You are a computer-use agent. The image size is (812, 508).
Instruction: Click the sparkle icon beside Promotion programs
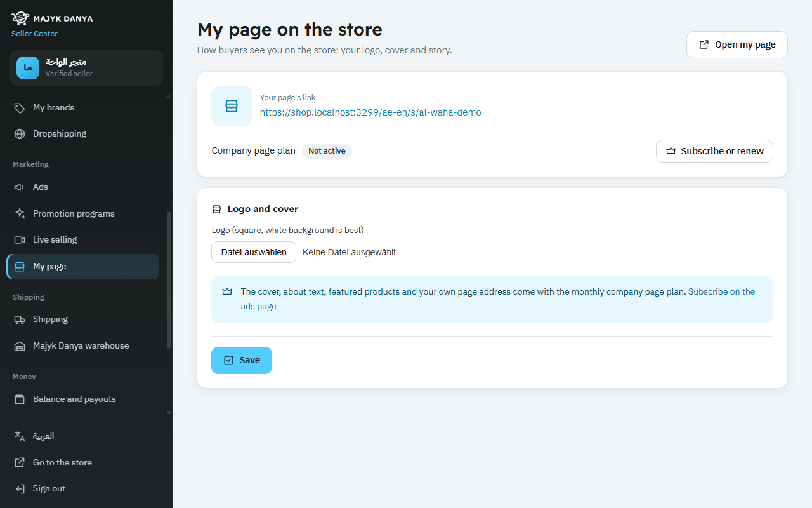coord(20,214)
